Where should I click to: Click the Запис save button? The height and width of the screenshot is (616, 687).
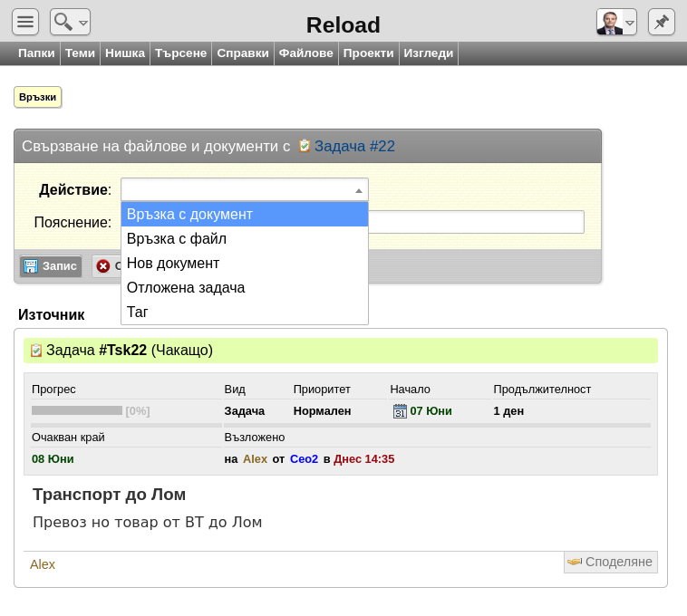point(51,266)
